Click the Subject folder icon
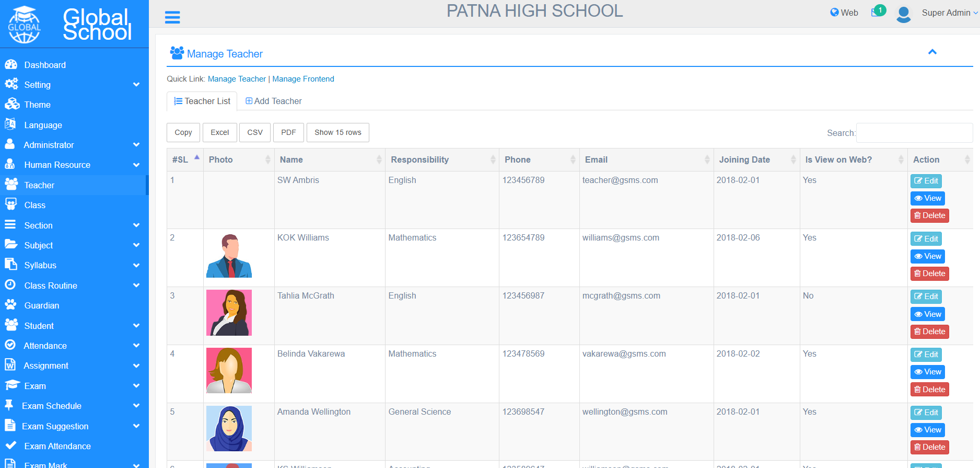 [11, 244]
